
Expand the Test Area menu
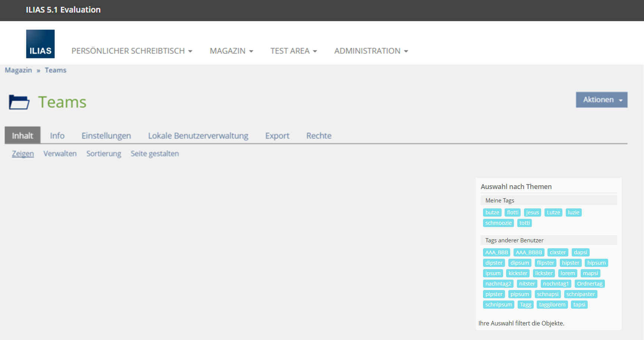pos(293,51)
